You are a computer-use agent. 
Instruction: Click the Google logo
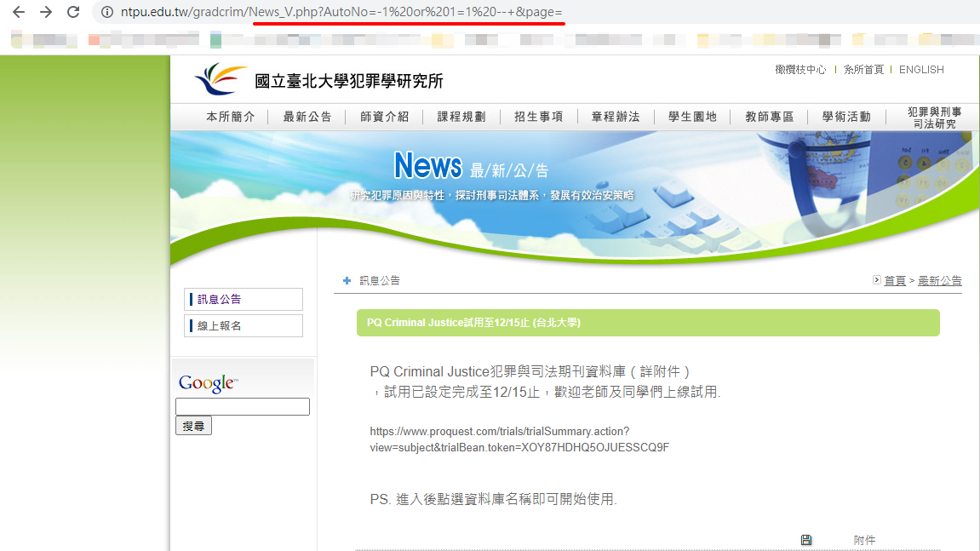(208, 382)
